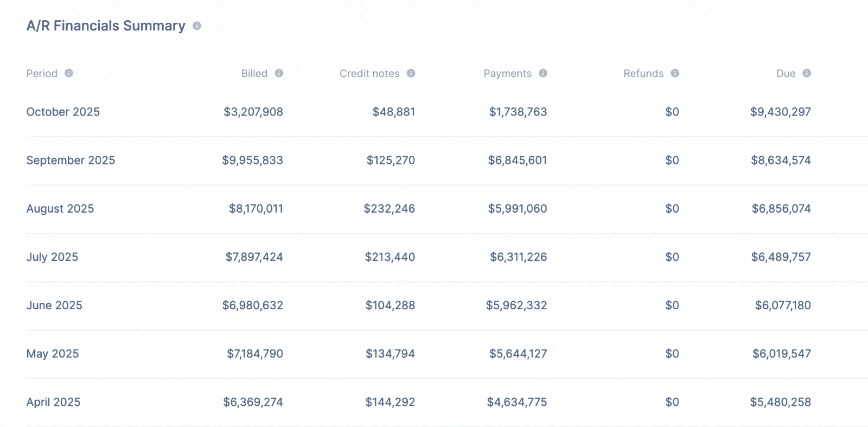Click the June 2025 billed value $6,980,632
Viewport: 868px width, 427px height.
click(x=252, y=305)
